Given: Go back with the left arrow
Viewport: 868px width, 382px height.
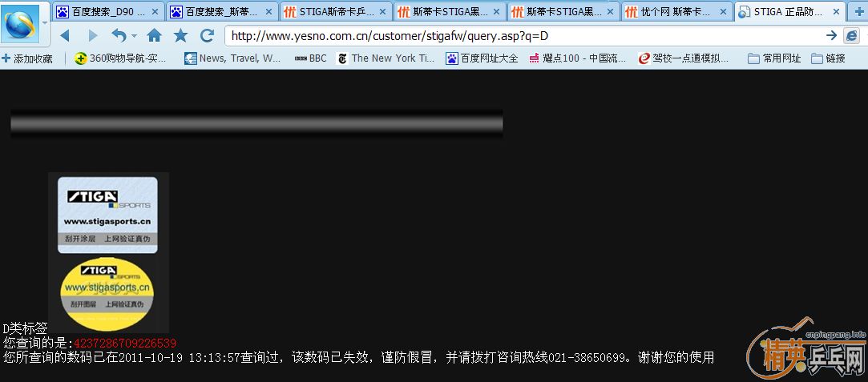Looking at the screenshot, I should (x=65, y=36).
